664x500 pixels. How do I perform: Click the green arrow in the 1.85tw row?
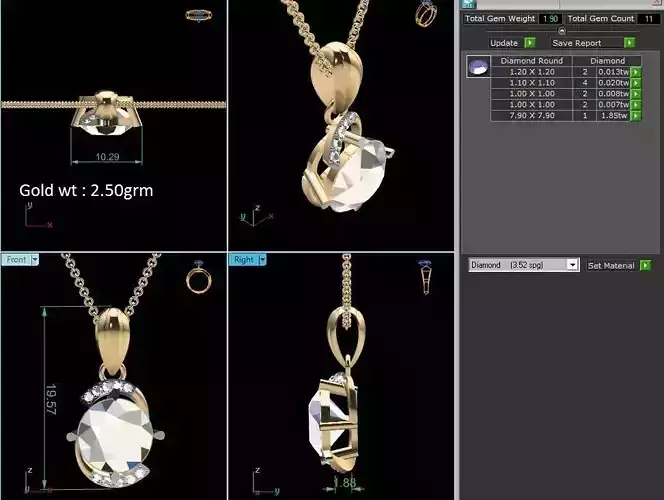(x=636, y=116)
